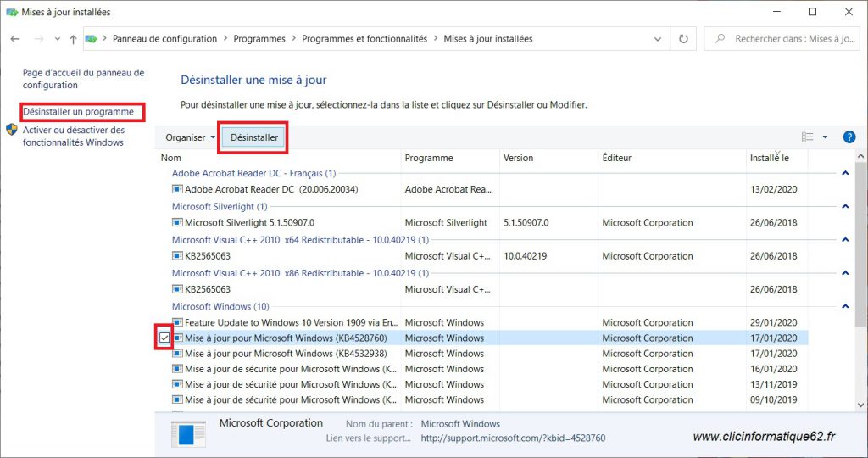This screenshot has height=458, width=868.
Task: Click the list scrollbar down arrow
Action: coord(860,405)
